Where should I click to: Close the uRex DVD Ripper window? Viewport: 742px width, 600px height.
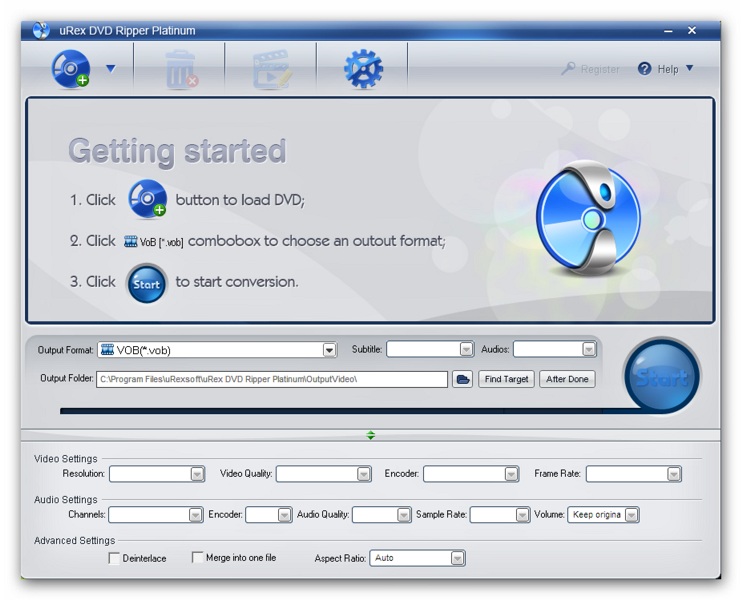coord(692,30)
